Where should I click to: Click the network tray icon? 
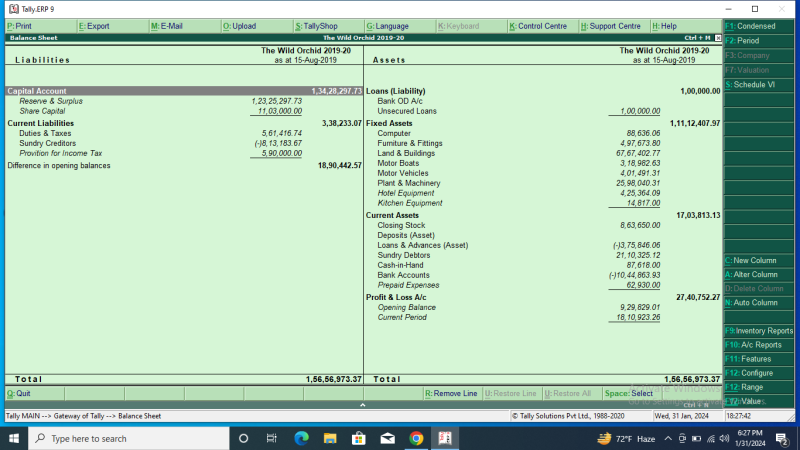(x=711, y=438)
